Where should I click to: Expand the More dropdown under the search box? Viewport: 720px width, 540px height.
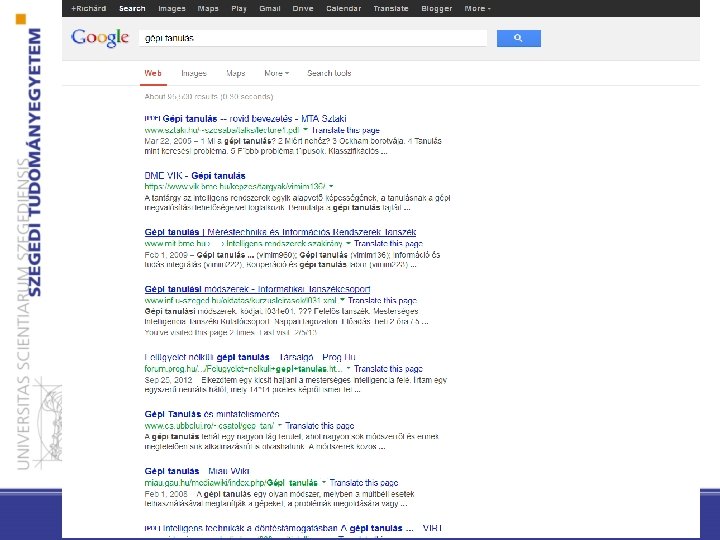276,73
